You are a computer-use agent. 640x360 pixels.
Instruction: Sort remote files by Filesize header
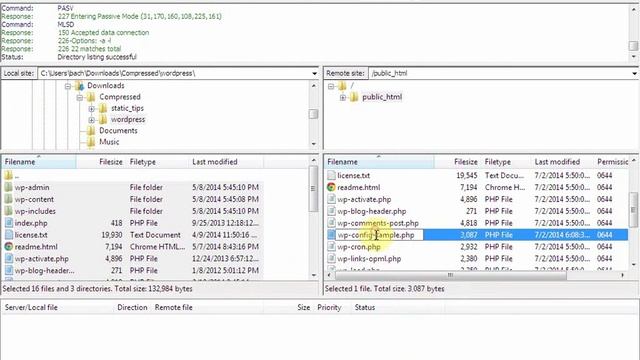tap(458, 162)
